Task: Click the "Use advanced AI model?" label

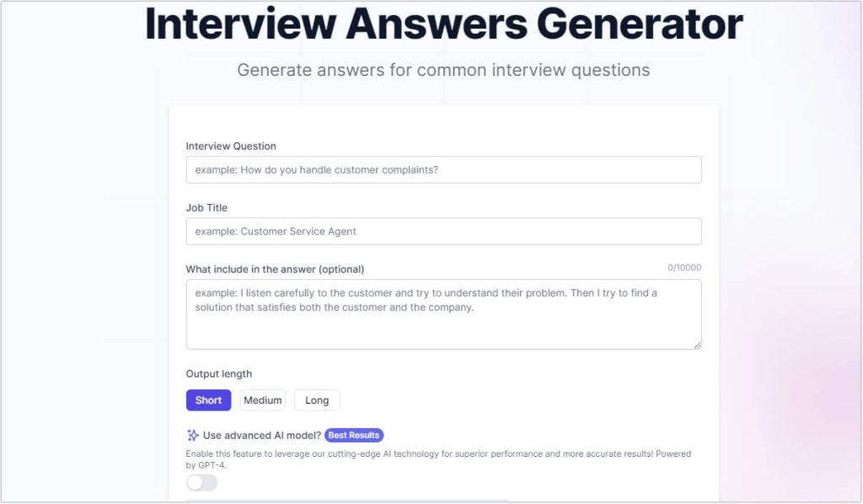Action: (263, 435)
